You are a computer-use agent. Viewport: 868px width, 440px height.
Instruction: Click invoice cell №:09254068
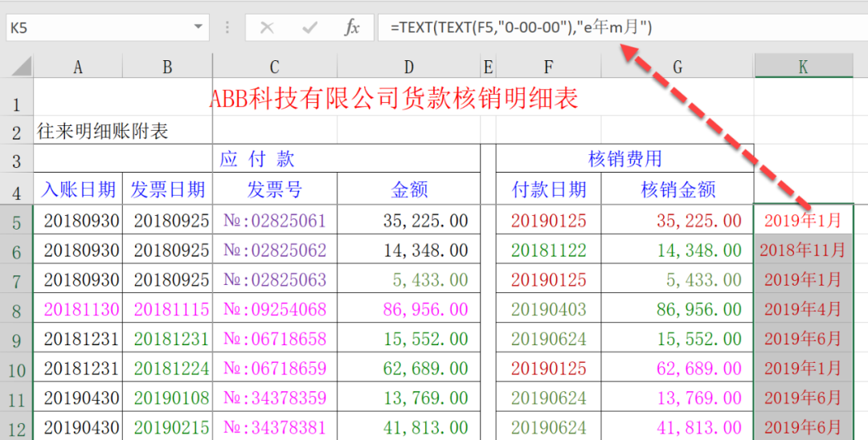[x=275, y=309]
